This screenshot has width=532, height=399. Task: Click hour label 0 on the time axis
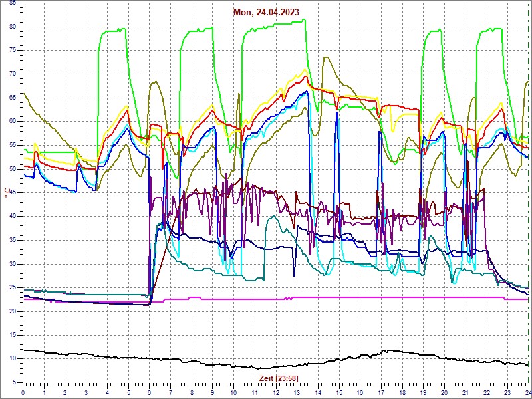23,392
